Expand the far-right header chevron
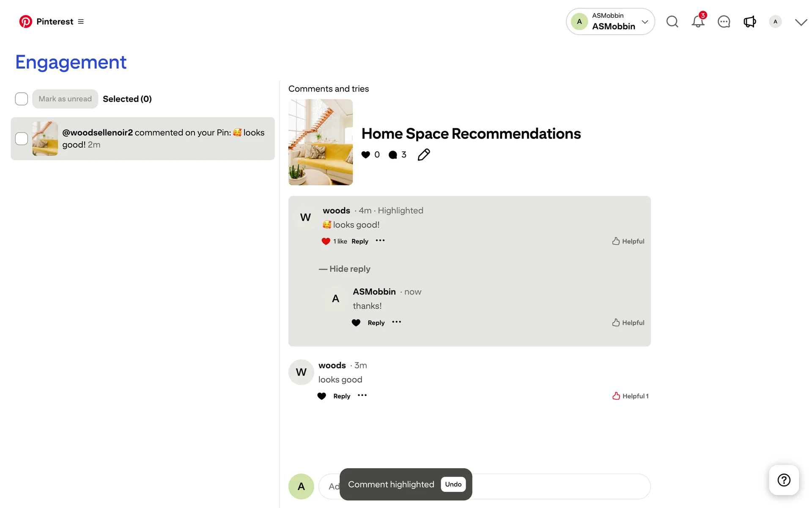 [x=801, y=22]
